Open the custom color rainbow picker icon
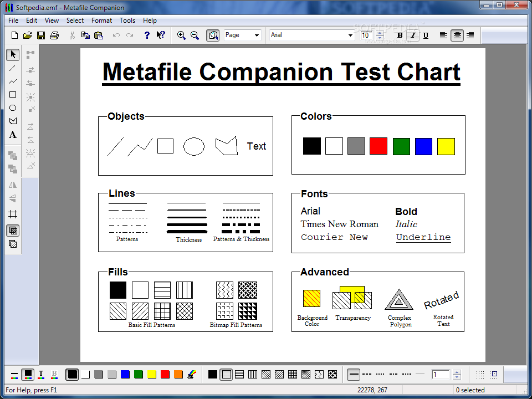The width and height of the screenshot is (532, 399). coord(192,374)
